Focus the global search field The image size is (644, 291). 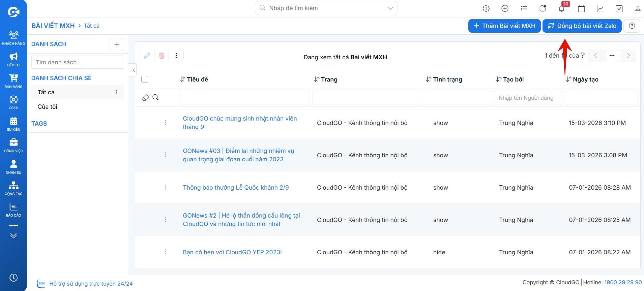coord(325,8)
